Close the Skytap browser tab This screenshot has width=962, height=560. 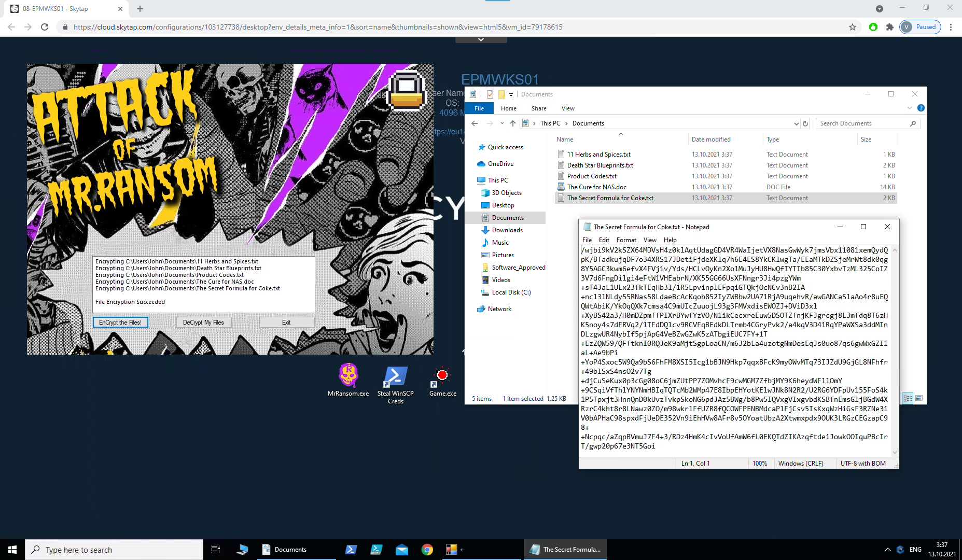(120, 9)
